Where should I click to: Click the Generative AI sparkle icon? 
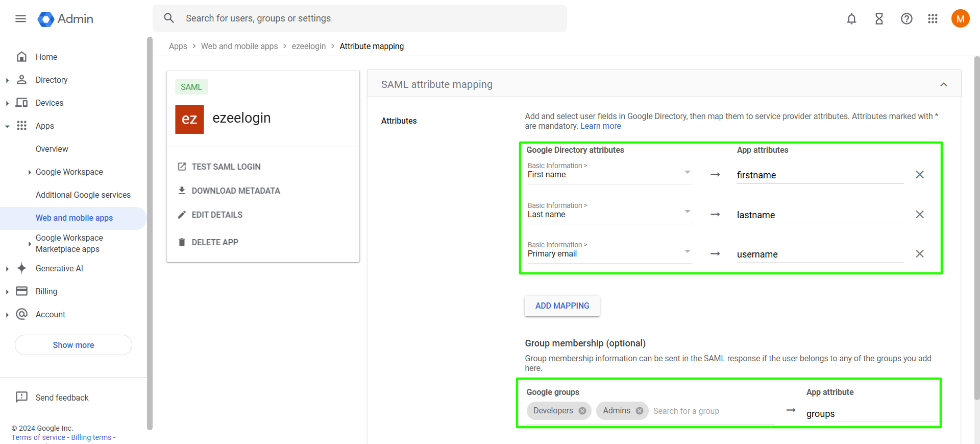[x=21, y=268]
